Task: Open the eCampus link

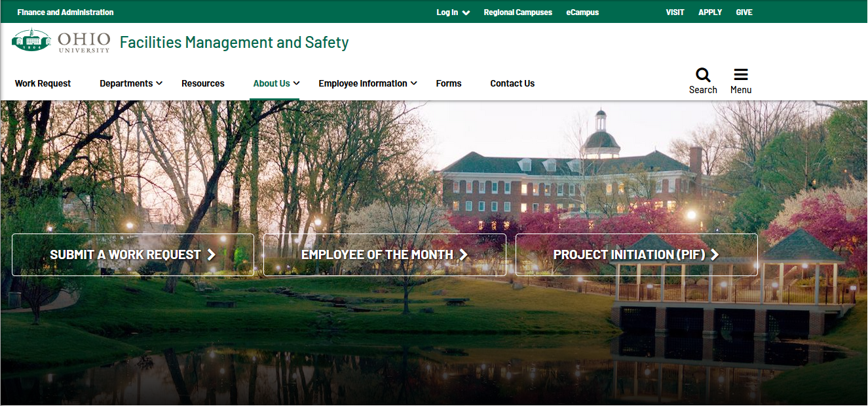Action: click(582, 12)
